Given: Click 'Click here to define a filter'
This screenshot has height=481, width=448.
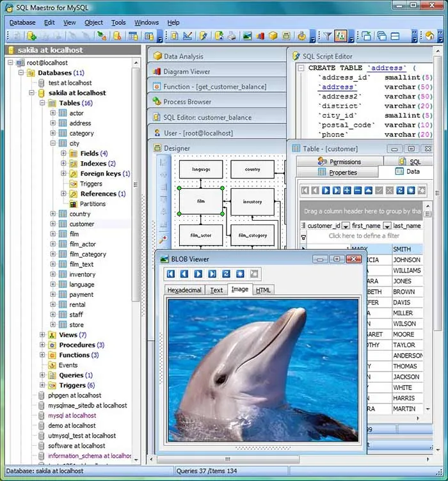Looking at the screenshot, I should pyautogui.click(x=364, y=236).
